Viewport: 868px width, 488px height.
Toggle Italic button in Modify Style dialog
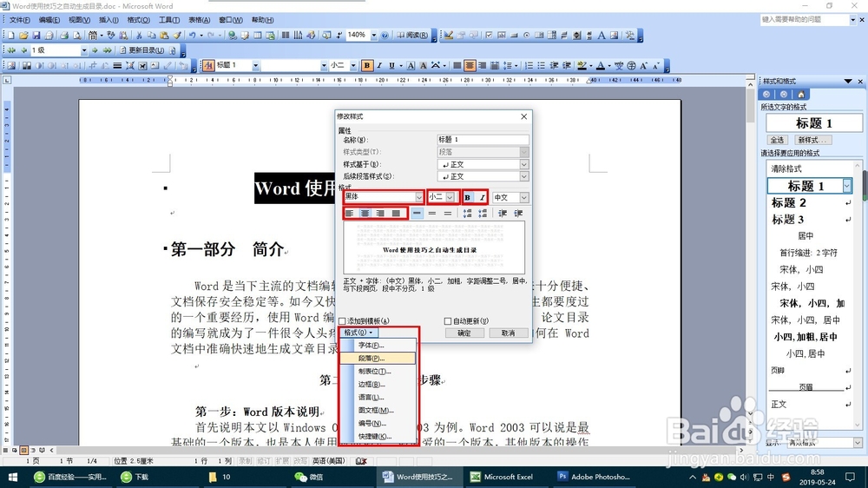coord(482,197)
